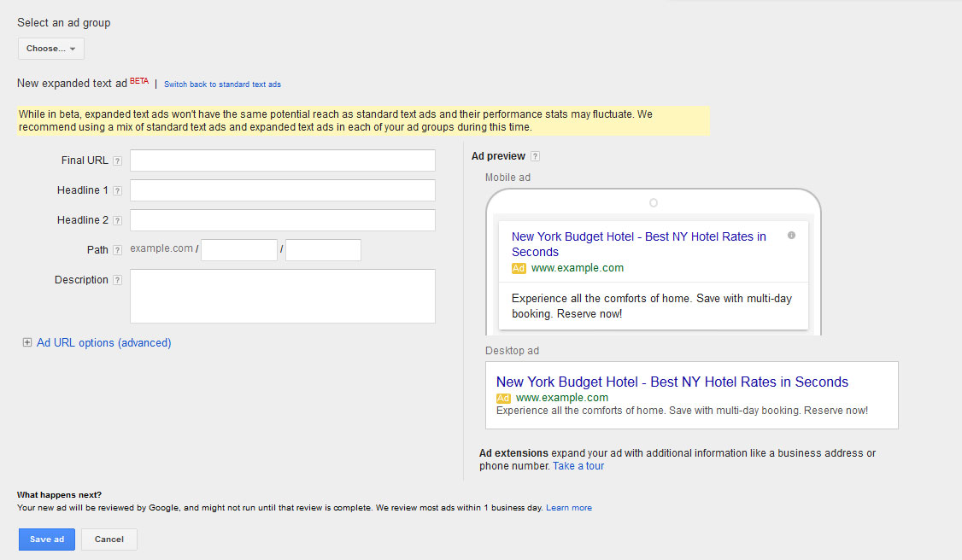The image size is (962, 560).
Task: Click the mobile ad description text
Action: pos(652,306)
